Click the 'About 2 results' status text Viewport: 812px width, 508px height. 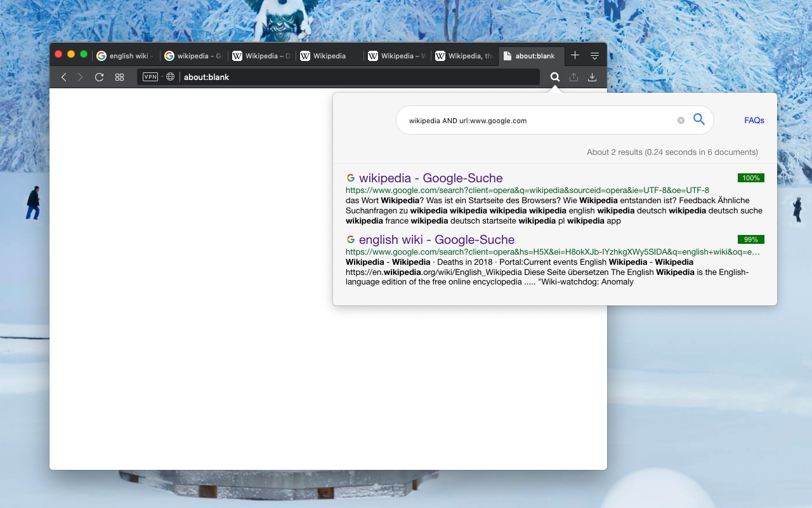tap(672, 152)
